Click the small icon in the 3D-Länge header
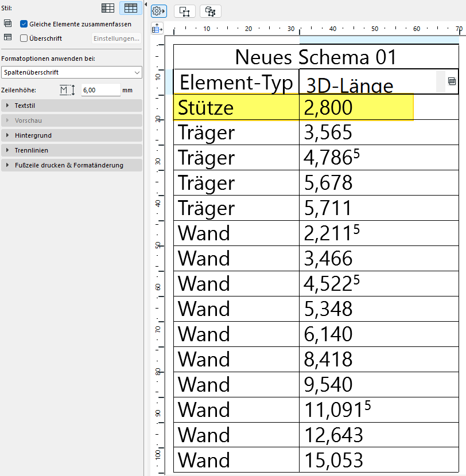Image resolution: width=466 pixels, height=476 pixels. pos(452,81)
